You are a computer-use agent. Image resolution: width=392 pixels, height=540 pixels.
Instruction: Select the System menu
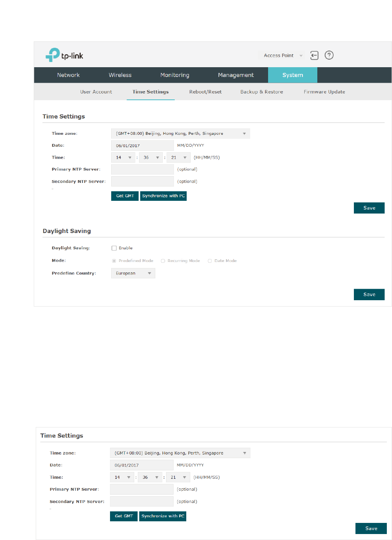[x=293, y=75]
